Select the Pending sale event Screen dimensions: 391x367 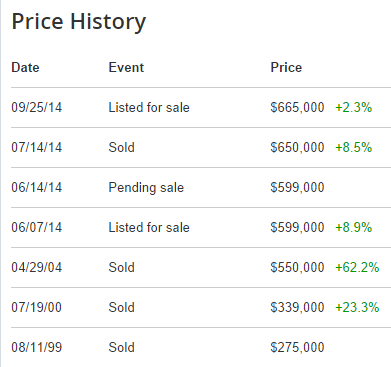click(146, 188)
